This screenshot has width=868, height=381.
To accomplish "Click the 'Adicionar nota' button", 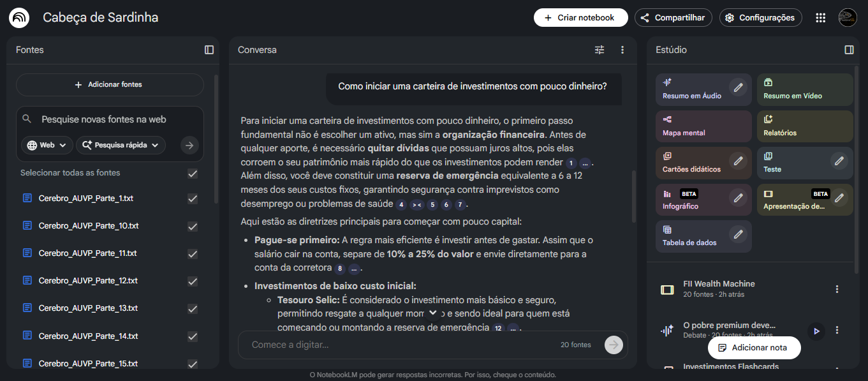I will [754, 348].
